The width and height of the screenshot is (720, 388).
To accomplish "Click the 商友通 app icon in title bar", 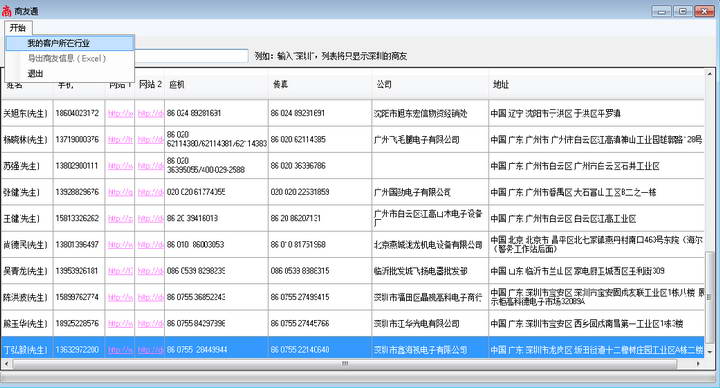I will click(x=6, y=11).
